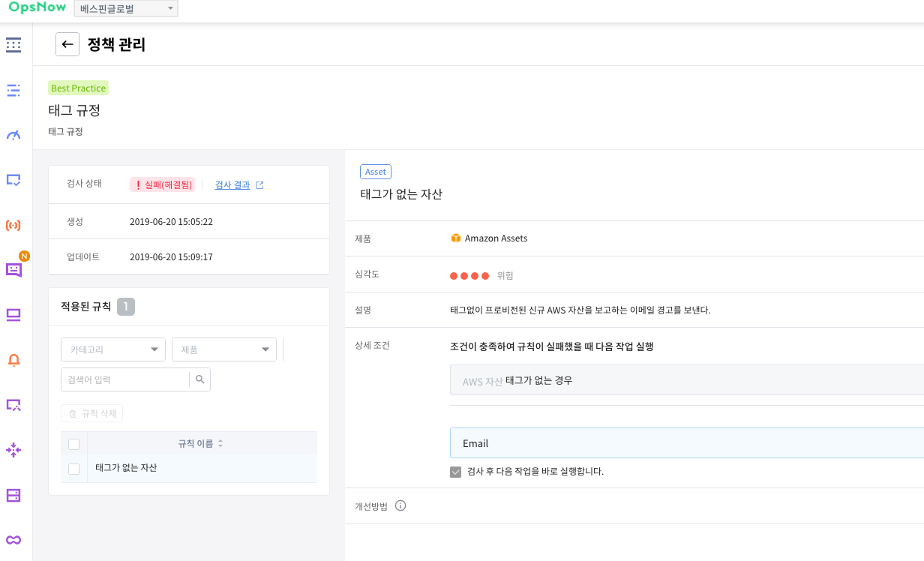Open the monitor checkmark icon in sidebar
Image resolution: width=924 pixels, height=561 pixels.
pyautogui.click(x=13, y=180)
